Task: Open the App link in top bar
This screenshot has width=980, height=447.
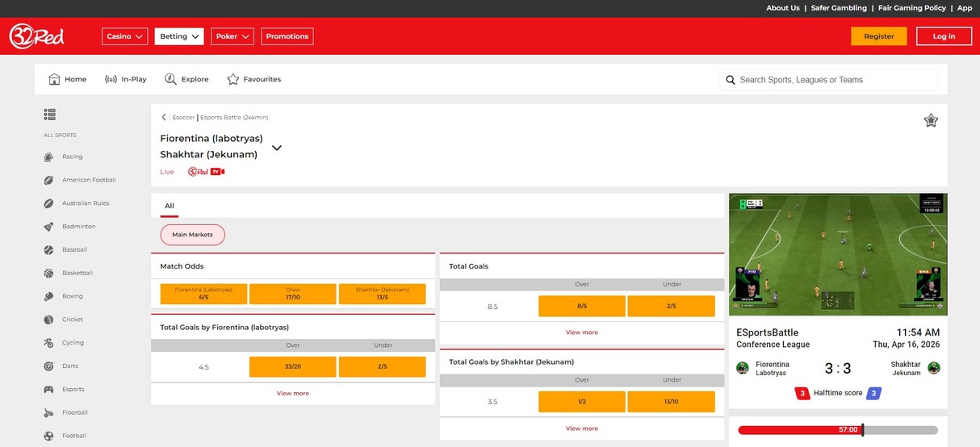Action: [965, 8]
